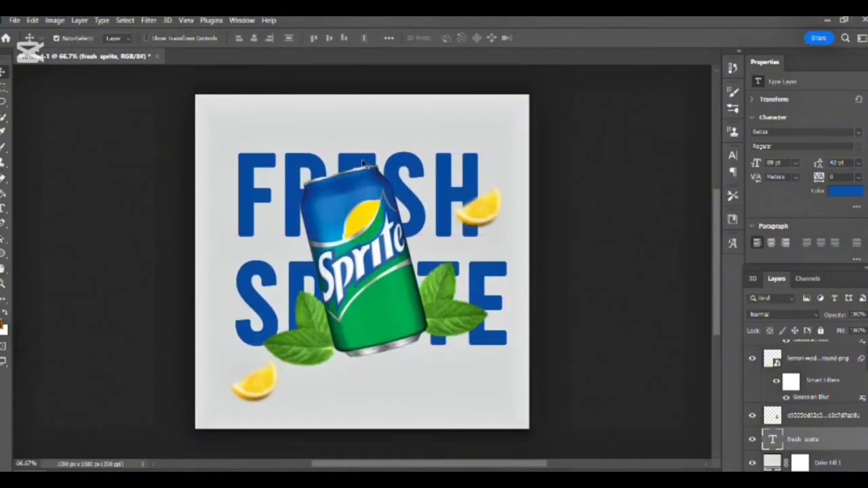Hide the fresh sprite text layer eye
Screen dimensions: 868x488
[752, 439]
